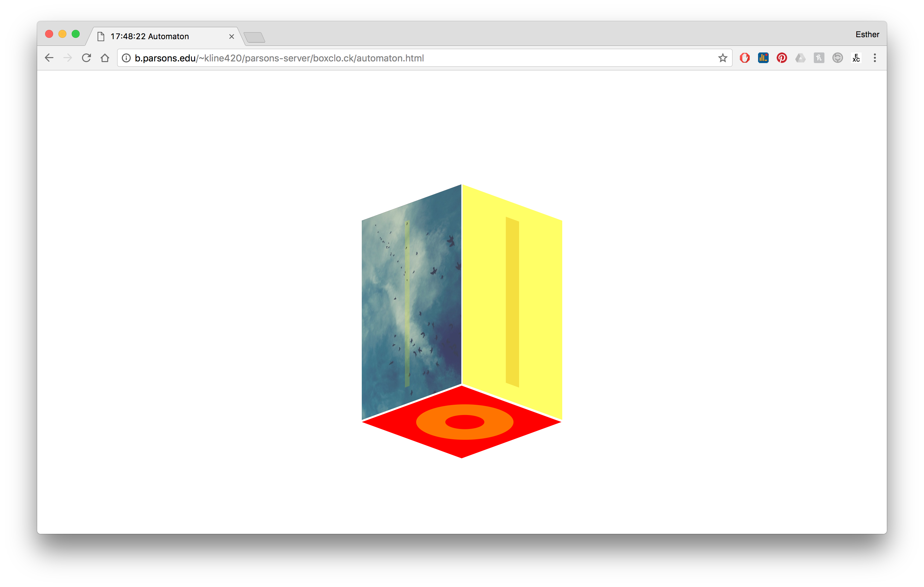Open the Google Drive extension icon
Screen dimensions: 924x587
tap(800, 58)
